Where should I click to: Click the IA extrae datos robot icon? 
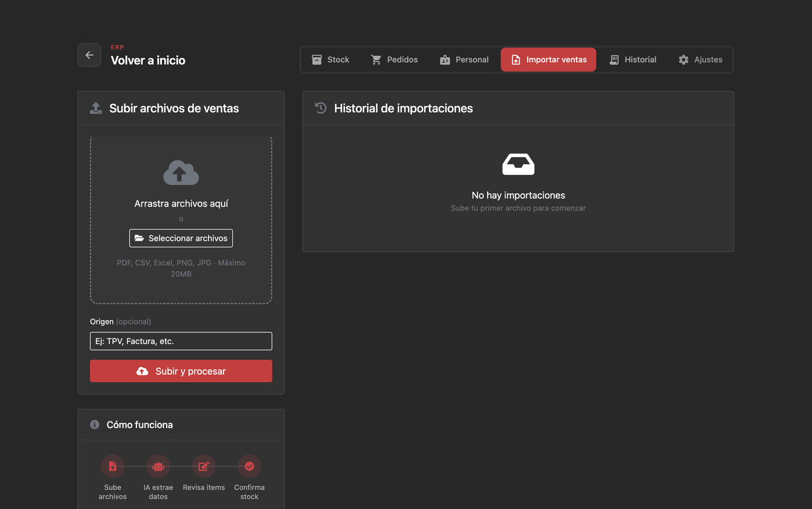[x=158, y=466]
